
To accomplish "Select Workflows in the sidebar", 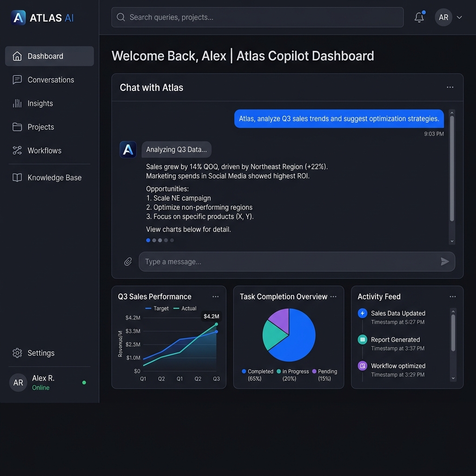I will [49, 151].
